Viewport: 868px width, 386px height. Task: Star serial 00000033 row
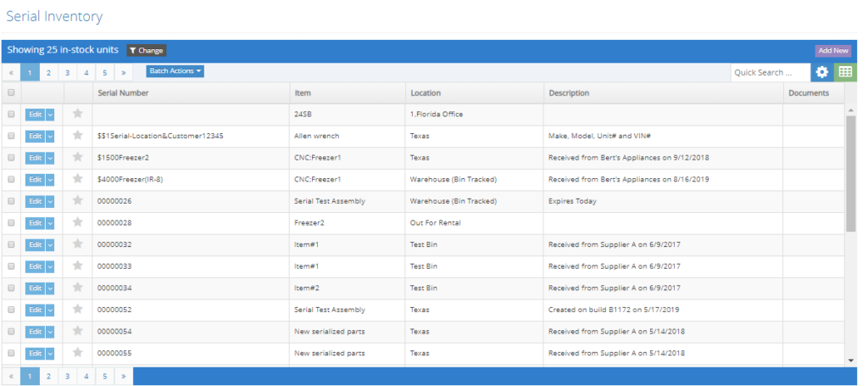77,266
